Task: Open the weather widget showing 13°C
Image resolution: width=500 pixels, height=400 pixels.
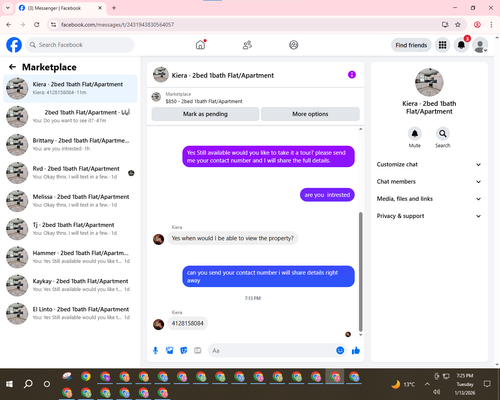Action: 403,384
